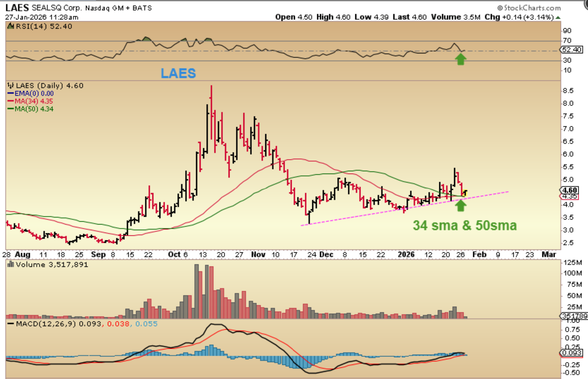
Task: Click the 2.5 price axis label
Action: click(568, 243)
